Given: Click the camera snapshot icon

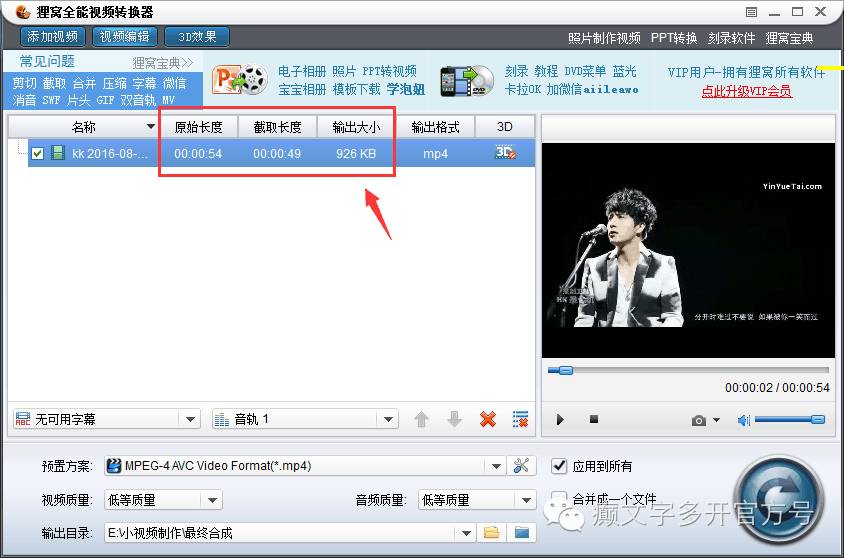Looking at the screenshot, I should coord(699,420).
